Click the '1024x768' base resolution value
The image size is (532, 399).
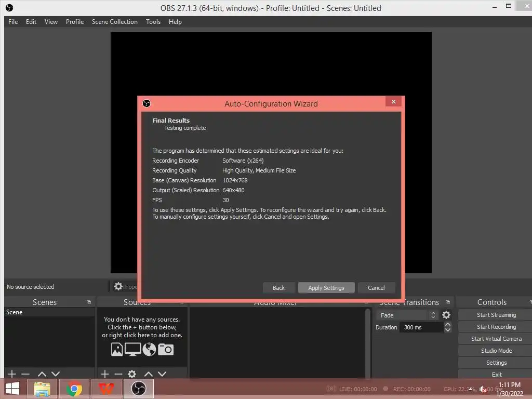[x=235, y=180]
